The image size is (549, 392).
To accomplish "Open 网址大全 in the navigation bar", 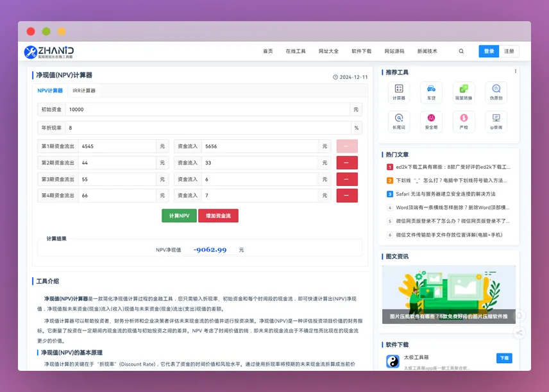I will [328, 51].
